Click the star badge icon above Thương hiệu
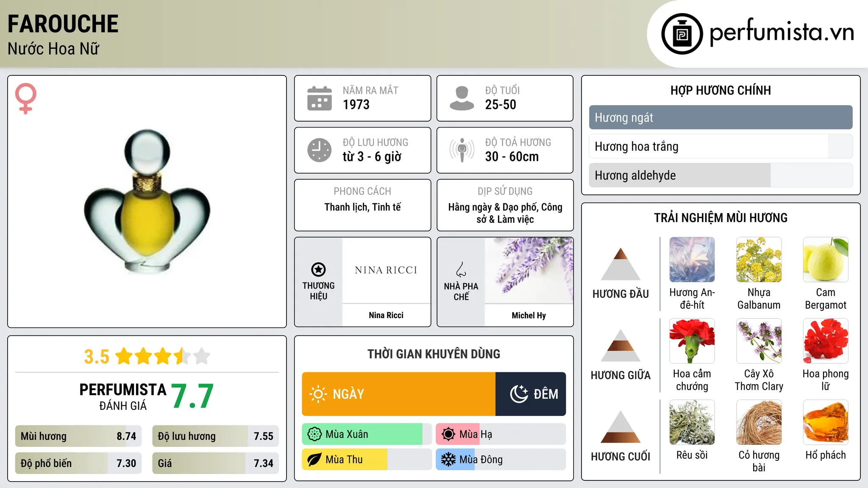The height and width of the screenshot is (488, 868). [318, 269]
